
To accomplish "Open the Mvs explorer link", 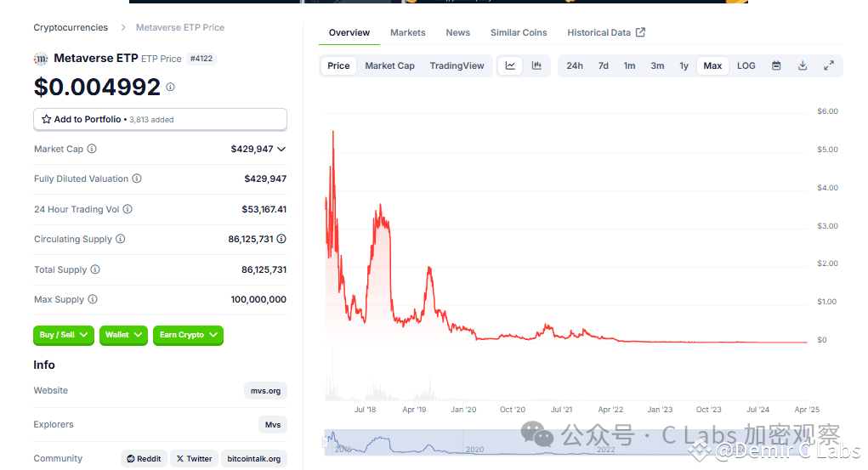I will [x=272, y=425].
